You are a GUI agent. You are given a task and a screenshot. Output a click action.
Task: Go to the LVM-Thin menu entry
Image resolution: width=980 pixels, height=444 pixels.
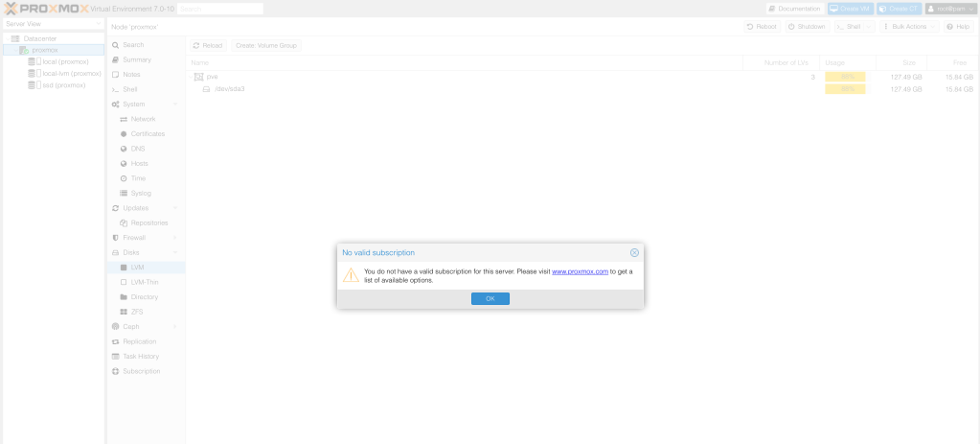point(144,282)
